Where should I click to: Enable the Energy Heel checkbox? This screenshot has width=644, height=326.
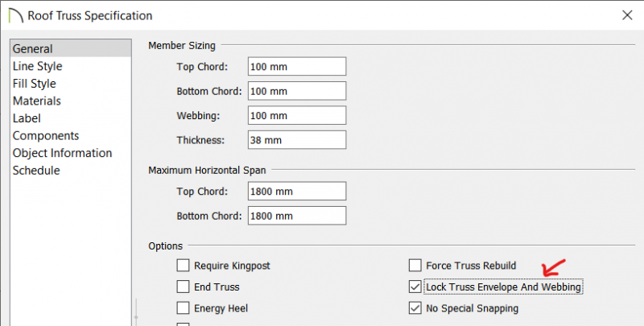click(184, 308)
